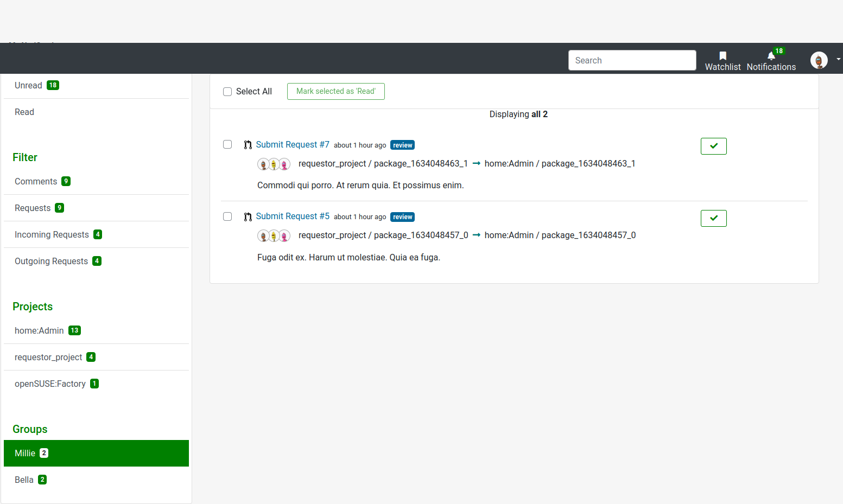Click the request icon beside Submit Request #5
The height and width of the screenshot is (504, 843).
coord(248,217)
